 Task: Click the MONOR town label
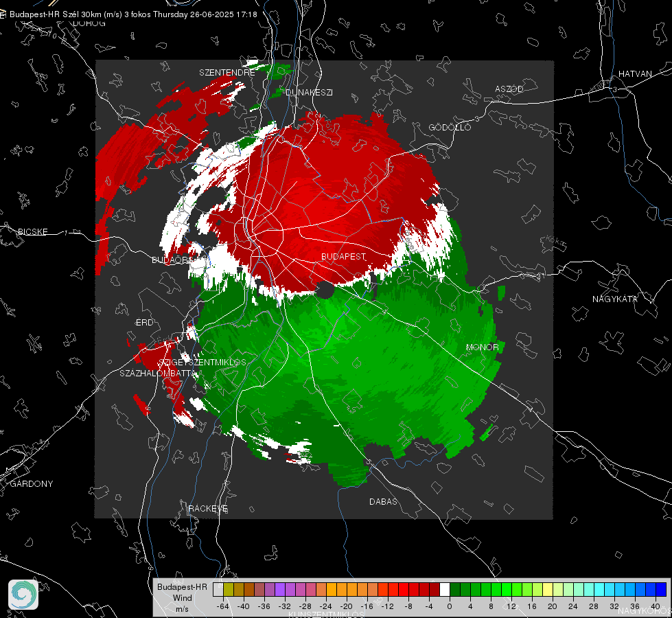click(x=482, y=347)
